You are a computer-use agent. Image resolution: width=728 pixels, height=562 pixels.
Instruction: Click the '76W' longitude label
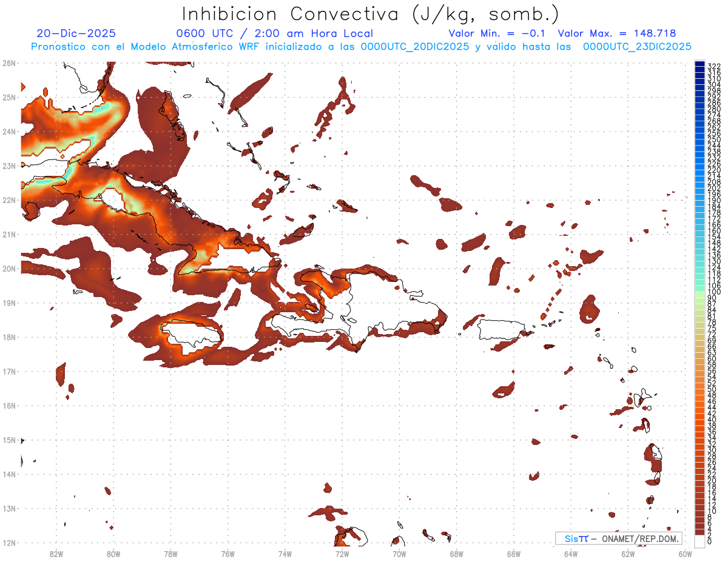(x=227, y=553)
